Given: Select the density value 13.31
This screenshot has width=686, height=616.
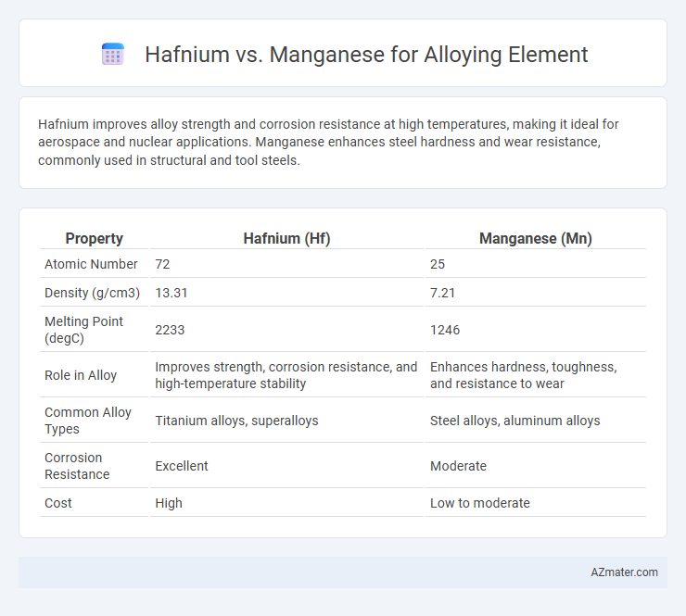Looking at the screenshot, I should 171,293.
